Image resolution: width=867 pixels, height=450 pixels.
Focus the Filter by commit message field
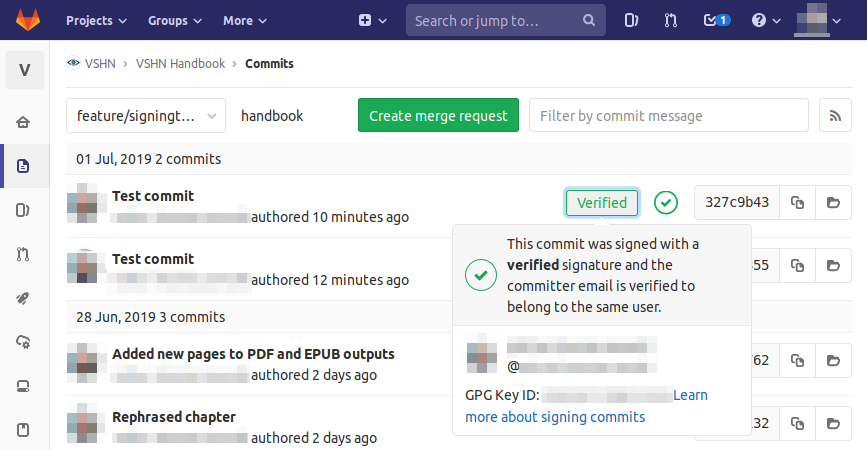pyautogui.click(x=668, y=116)
